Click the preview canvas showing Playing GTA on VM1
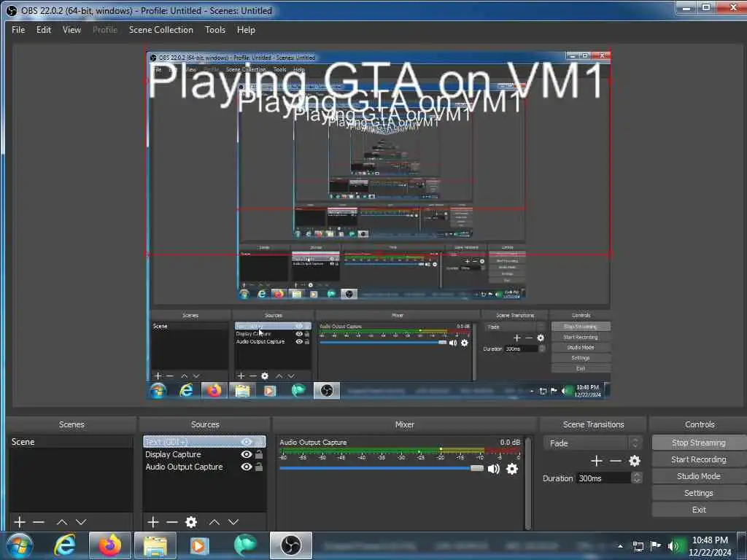Image resolution: width=747 pixels, height=560 pixels. tap(379, 225)
